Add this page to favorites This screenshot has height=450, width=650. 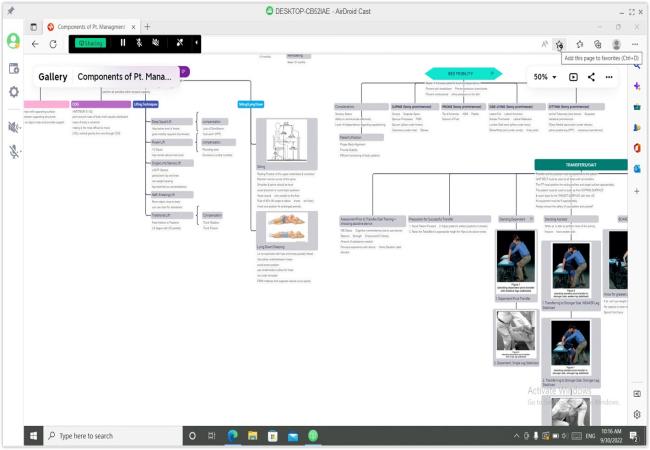(x=560, y=44)
